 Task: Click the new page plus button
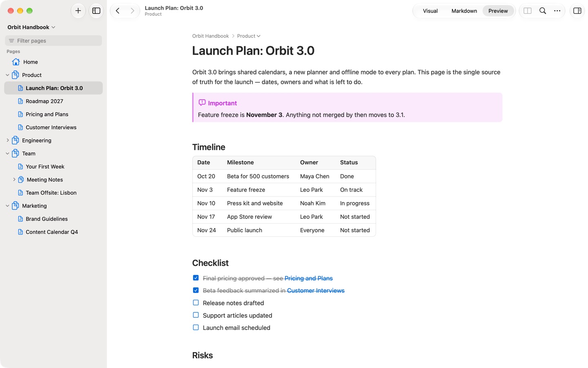78,11
